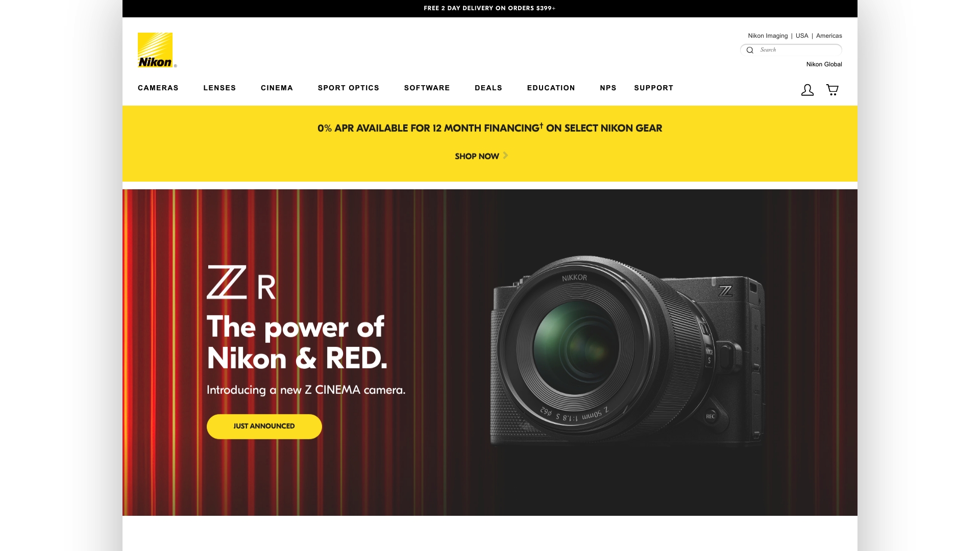Go to the Deals section

coord(488,88)
